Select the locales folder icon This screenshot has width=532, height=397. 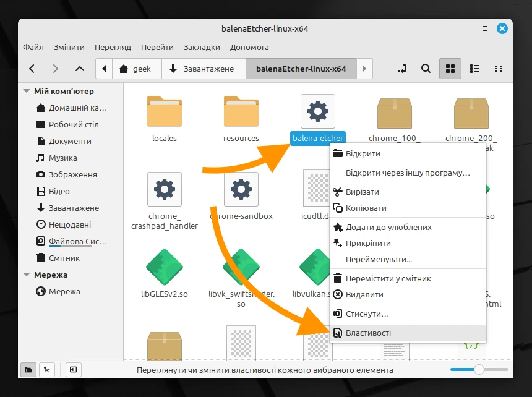pyautogui.click(x=165, y=111)
